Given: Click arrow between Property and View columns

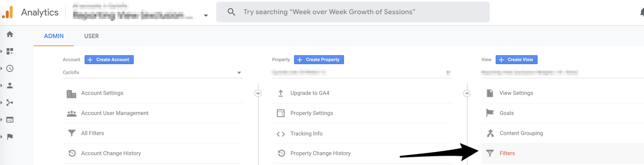Looking at the screenshot, I should click(467, 93).
